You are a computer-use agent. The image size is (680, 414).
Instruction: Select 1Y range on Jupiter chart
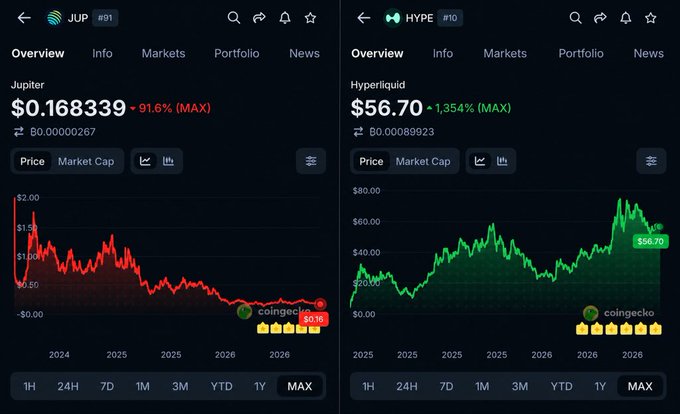click(x=260, y=386)
